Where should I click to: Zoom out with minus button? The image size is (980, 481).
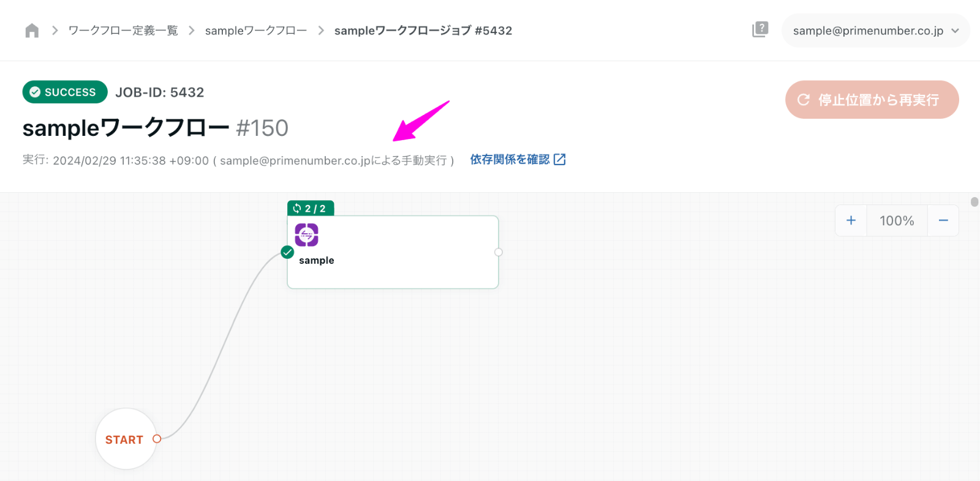(x=943, y=220)
